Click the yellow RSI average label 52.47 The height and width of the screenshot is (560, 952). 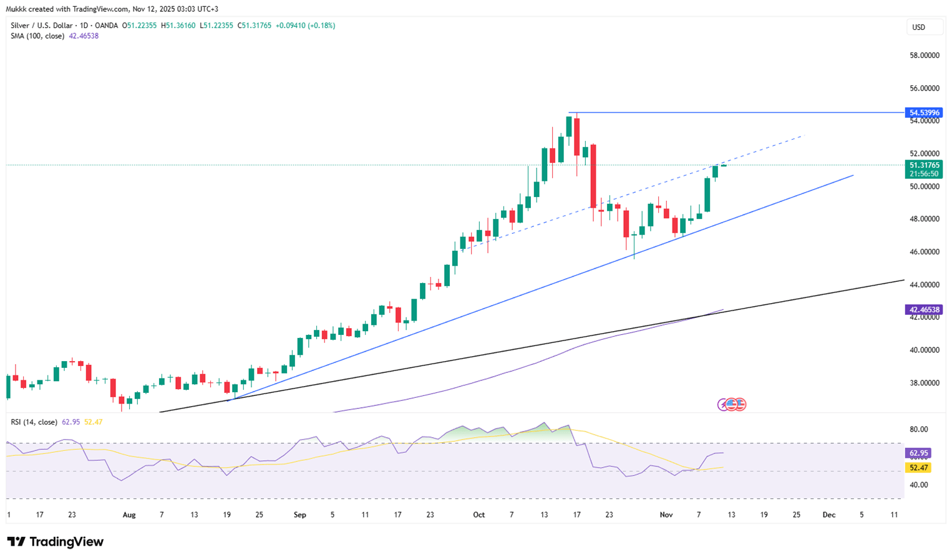click(x=918, y=468)
